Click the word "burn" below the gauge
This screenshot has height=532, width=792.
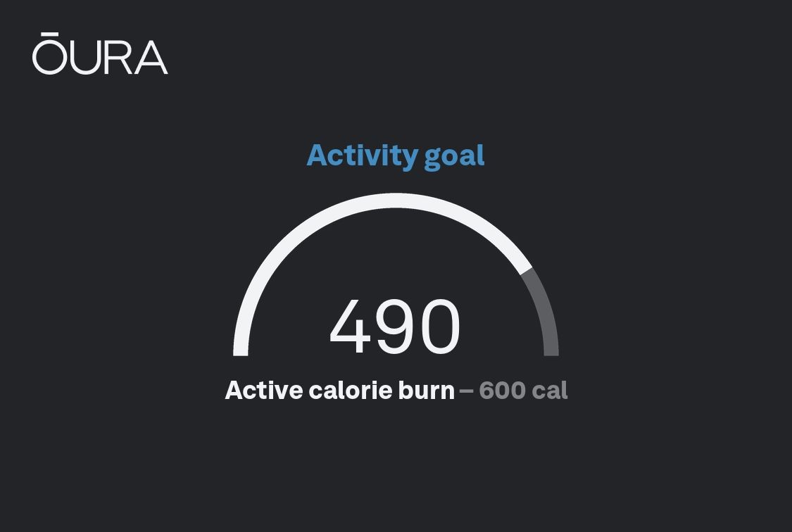(x=426, y=391)
